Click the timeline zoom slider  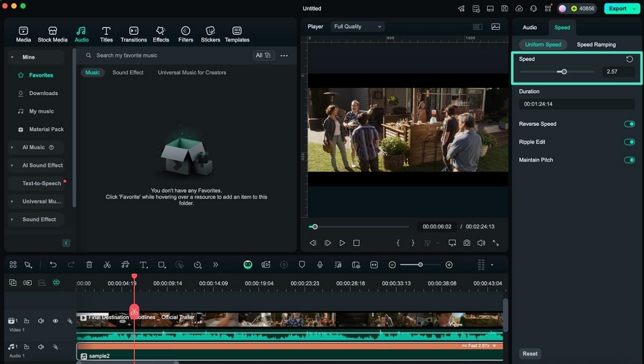click(x=420, y=265)
